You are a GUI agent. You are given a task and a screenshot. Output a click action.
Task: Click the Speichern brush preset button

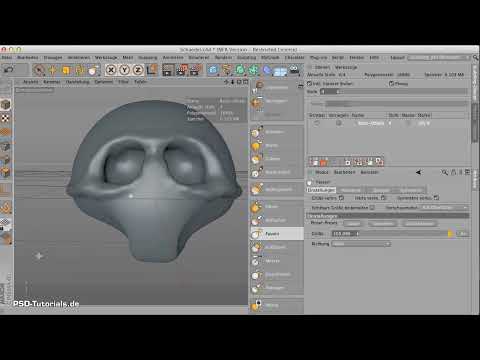383,223
